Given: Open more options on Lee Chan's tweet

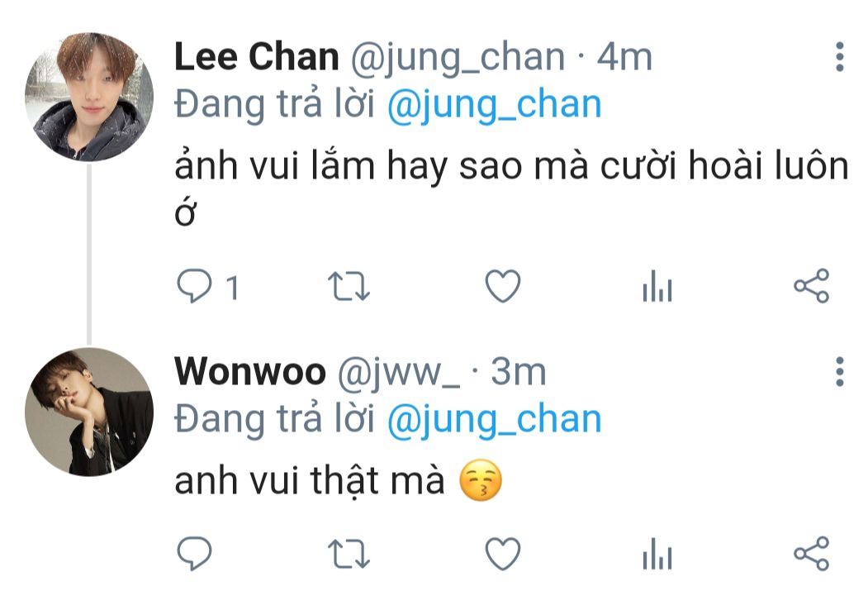Looking at the screenshot, I should [840, 56].
